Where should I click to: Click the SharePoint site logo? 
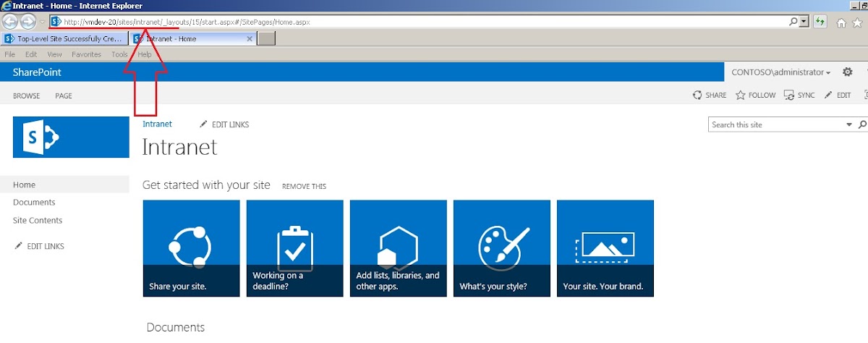(71, 136)
